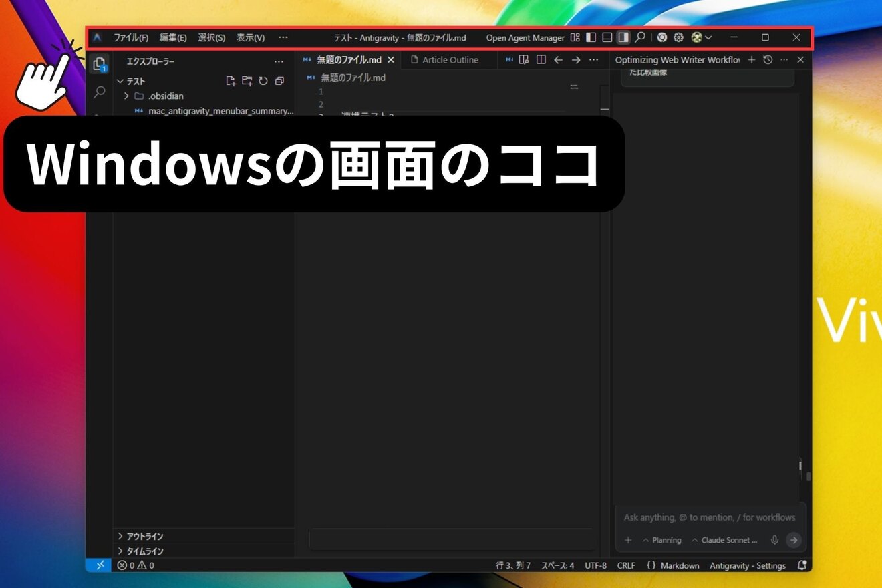This screenshot has width=882, height=588.
Task: Open Antigravity - Settings in status bar
Action: pos(748,565)
